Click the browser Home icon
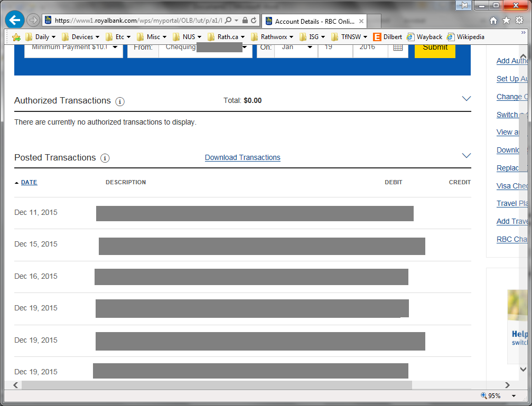Viewport: 532px width, 406px height. [493, 20]
